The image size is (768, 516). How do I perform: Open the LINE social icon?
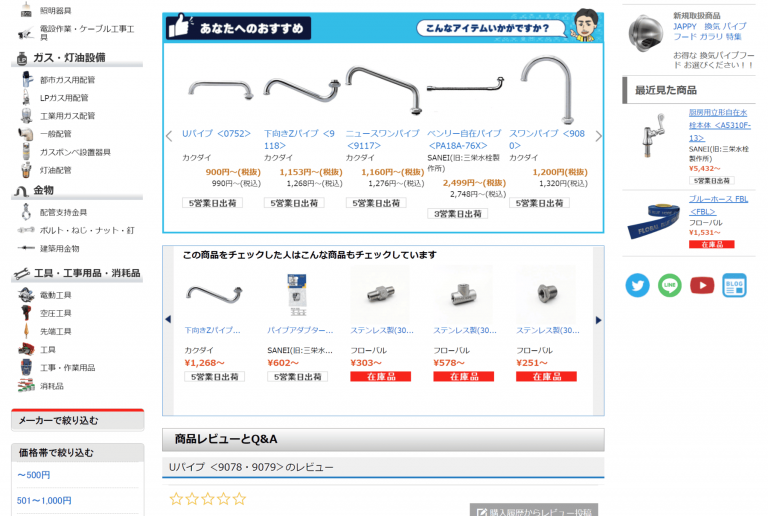pos(670,285)
